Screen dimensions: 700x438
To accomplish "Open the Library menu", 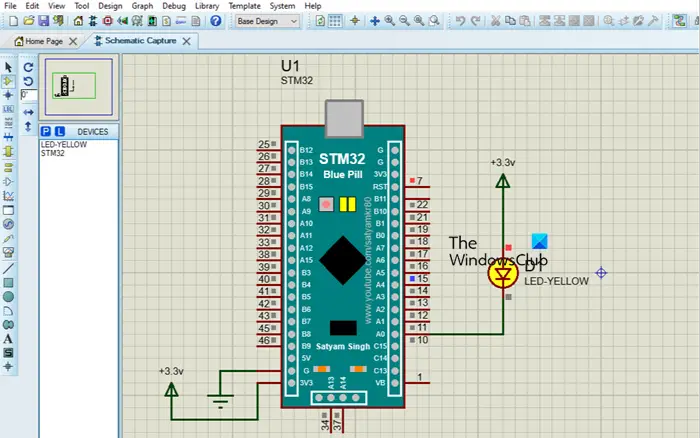I will pyautogui.click(x=207, y=6).
